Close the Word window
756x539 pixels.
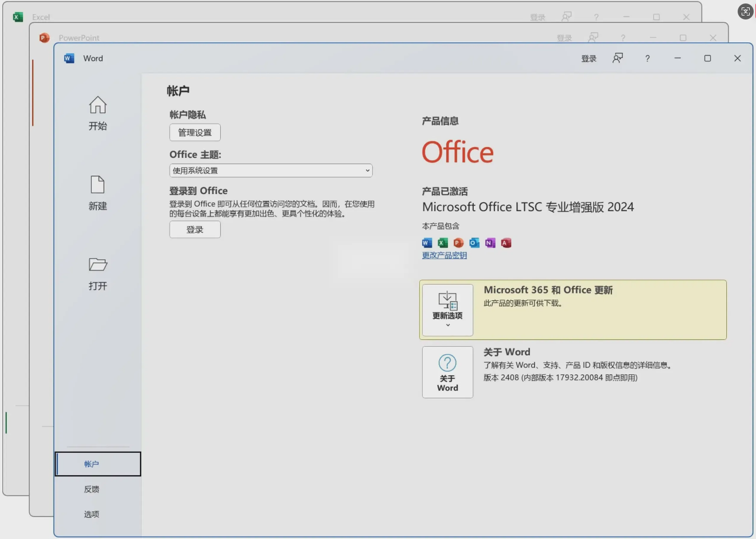coord(738,58)
